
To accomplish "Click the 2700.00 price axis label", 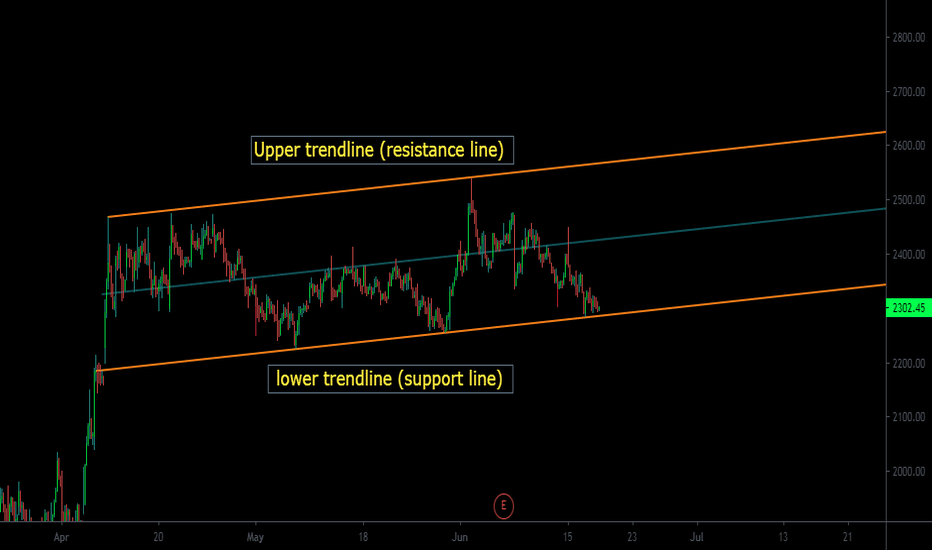I will point(908,92).
